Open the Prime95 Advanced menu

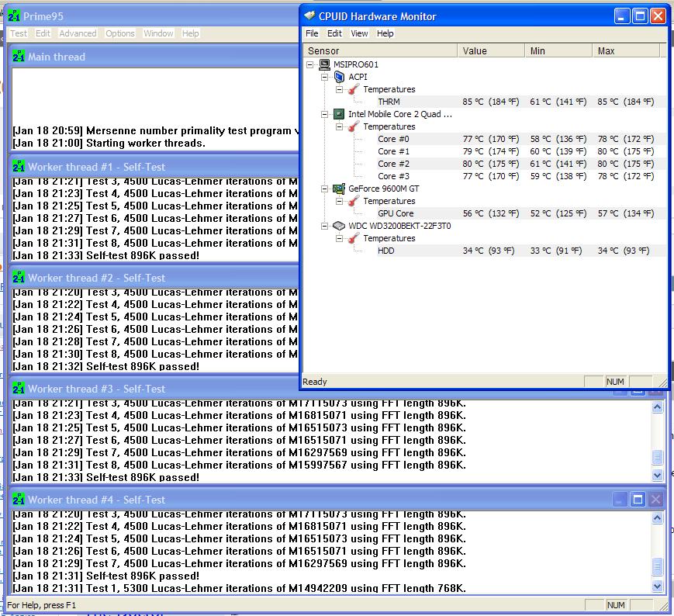pyautogui.click(x=78, y=33)
